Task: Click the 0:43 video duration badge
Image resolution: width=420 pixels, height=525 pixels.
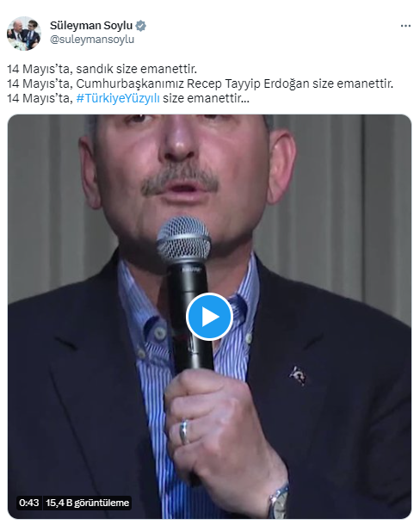Action: [28, 503]
